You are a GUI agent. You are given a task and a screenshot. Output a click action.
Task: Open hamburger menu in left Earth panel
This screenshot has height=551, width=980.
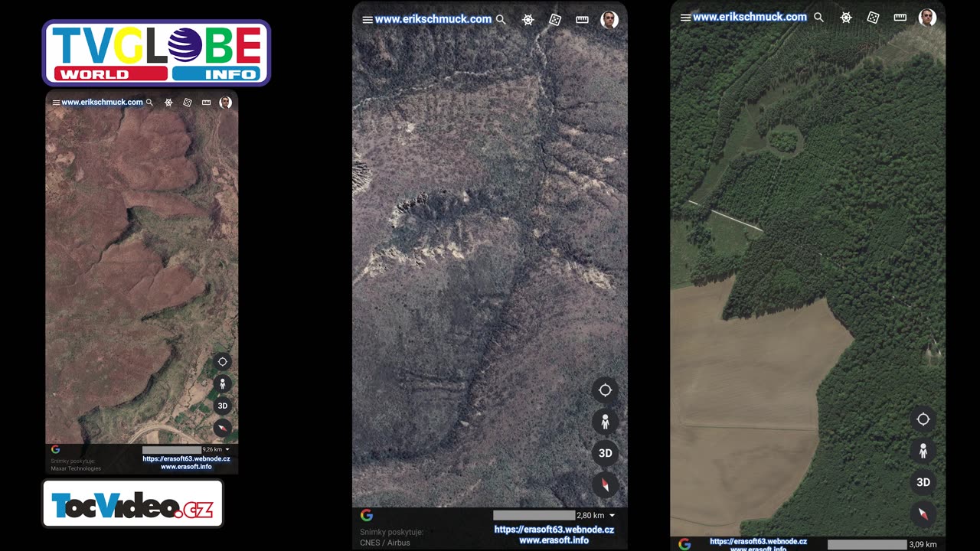click(x=56, y=103)
